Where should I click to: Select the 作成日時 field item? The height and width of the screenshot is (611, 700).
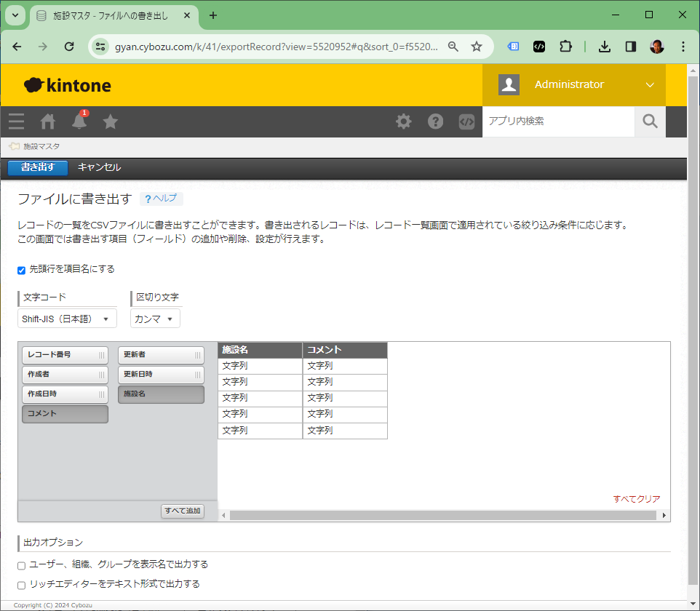65,394
